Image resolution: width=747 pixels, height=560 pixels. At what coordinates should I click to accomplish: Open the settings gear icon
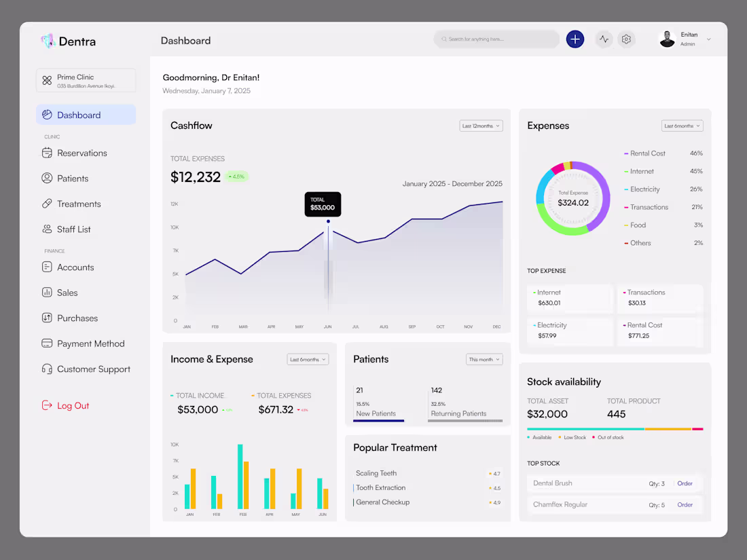pyautogui.click(x=626, y=39)
